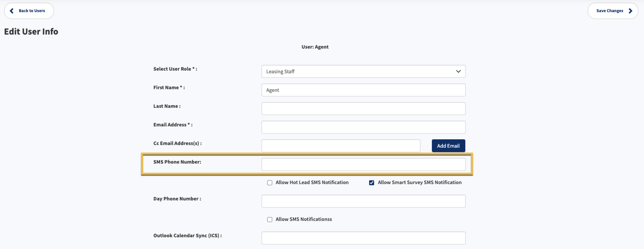Click the 'Allow Smart Survey SMS Notification' label text
Image resolution: width=644 pixels, height=249 pixels.
click(420, 182)
